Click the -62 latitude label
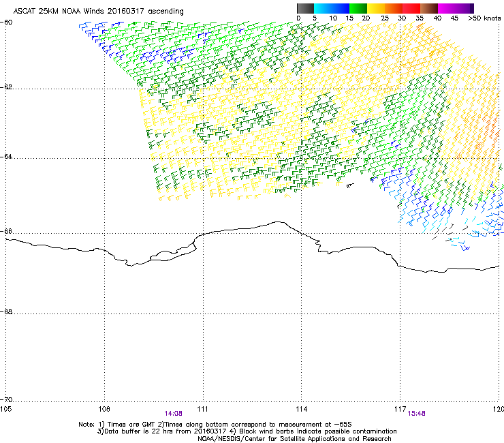This screenshot has width=504, height=443. pos(6,87)
